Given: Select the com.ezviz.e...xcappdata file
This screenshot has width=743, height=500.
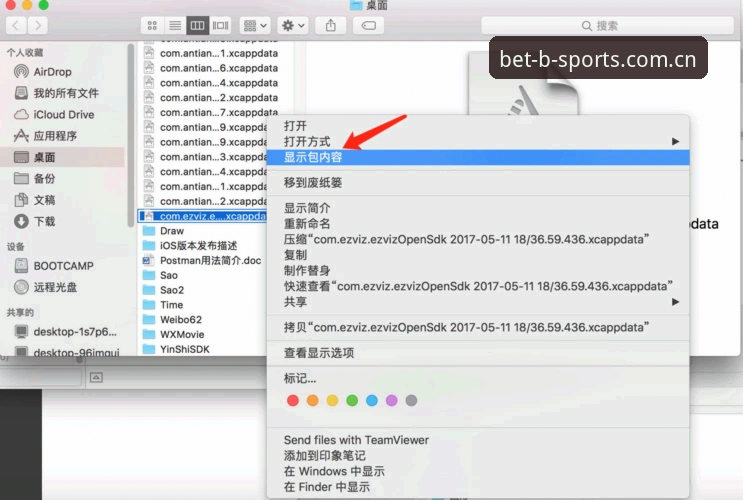Looking at the screenshot, I should tap(203, 216).
